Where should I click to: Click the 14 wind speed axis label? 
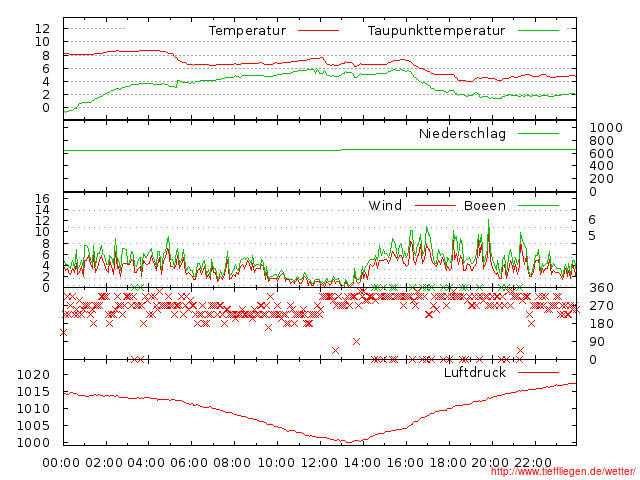pyautogui.click(x=42, y=210)
